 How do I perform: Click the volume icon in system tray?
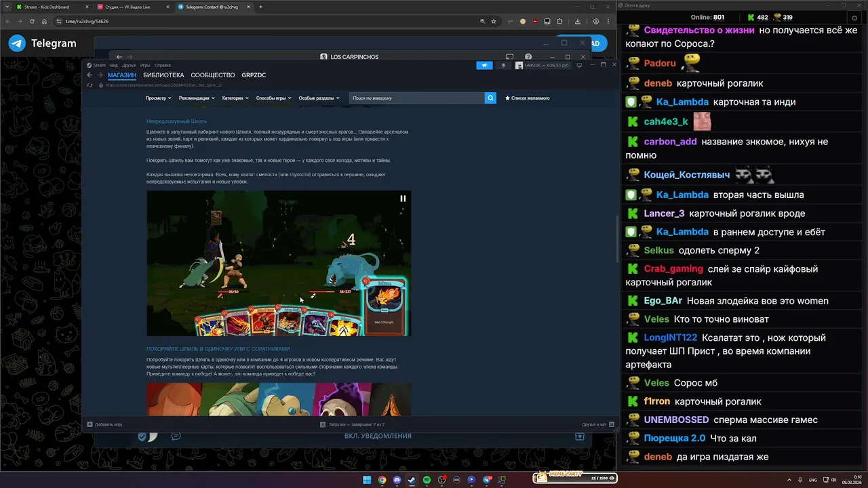click(x=833, y=480)
